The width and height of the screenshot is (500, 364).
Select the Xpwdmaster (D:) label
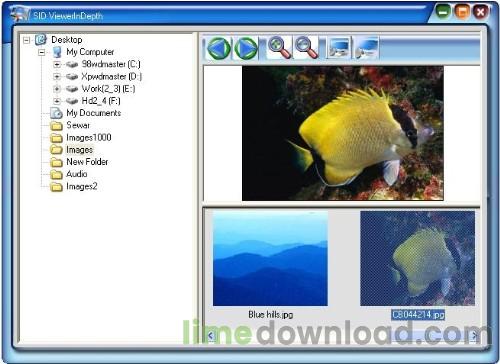pyautogui.click(x=112, y=76)
